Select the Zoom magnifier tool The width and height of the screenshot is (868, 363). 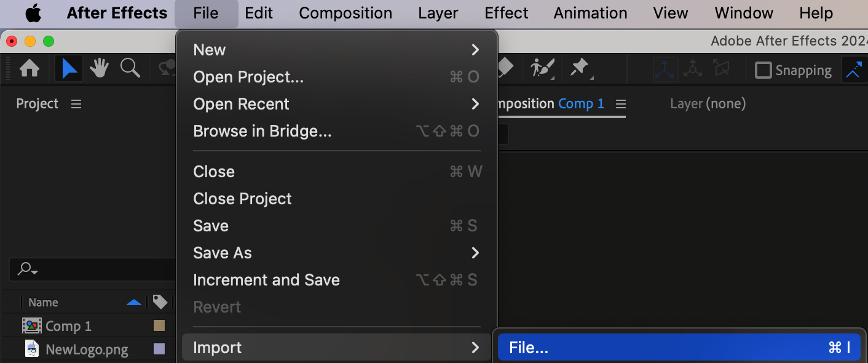pyautogui.click(x=130, y=68)
